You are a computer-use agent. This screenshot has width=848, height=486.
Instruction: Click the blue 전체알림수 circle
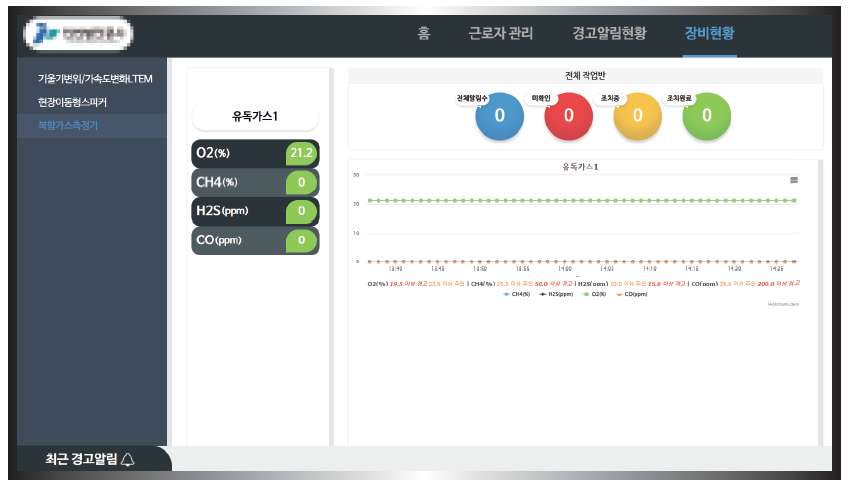499,115
